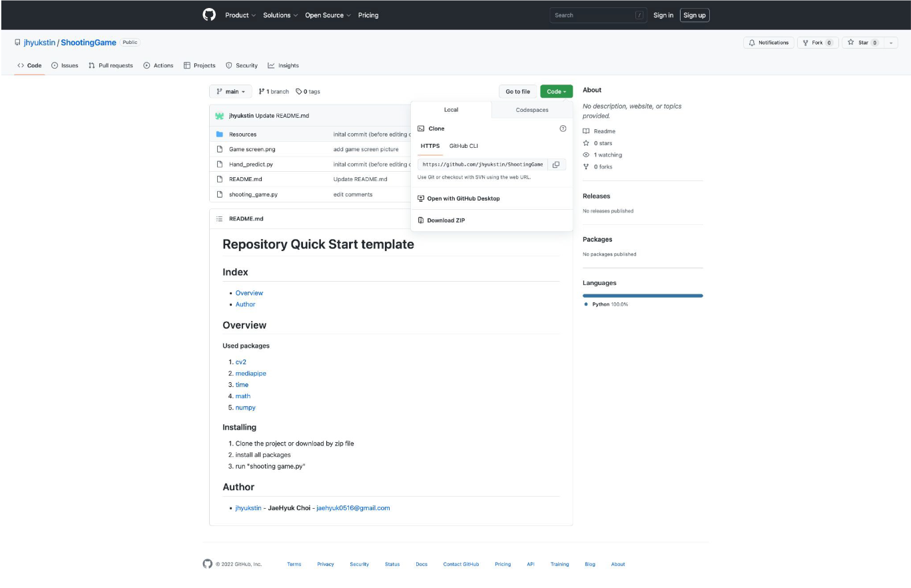This screenshot has height=588, width=911.
Task: Click the jhyukstin commit avatar
Action: click(x=219, y=116)
